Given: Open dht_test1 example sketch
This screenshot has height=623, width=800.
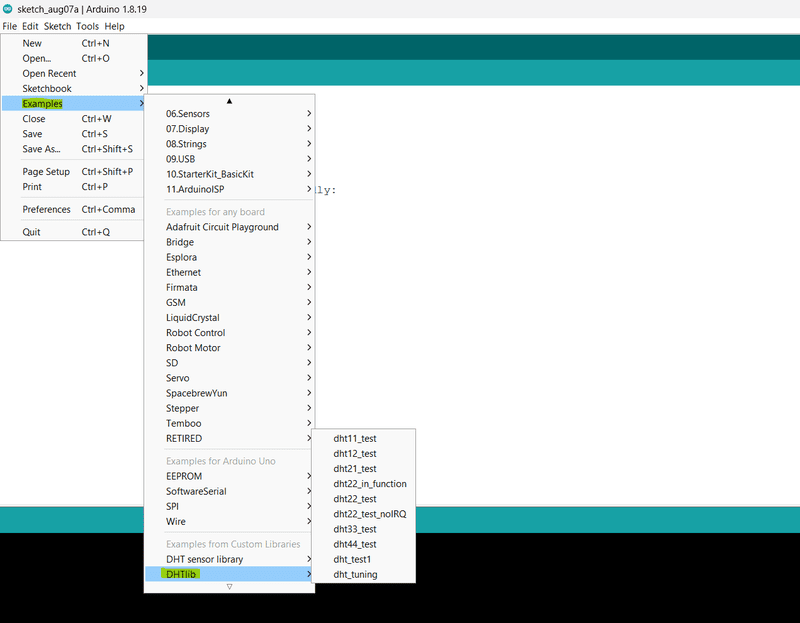Looking at the screenshot, I should point(363,559).
